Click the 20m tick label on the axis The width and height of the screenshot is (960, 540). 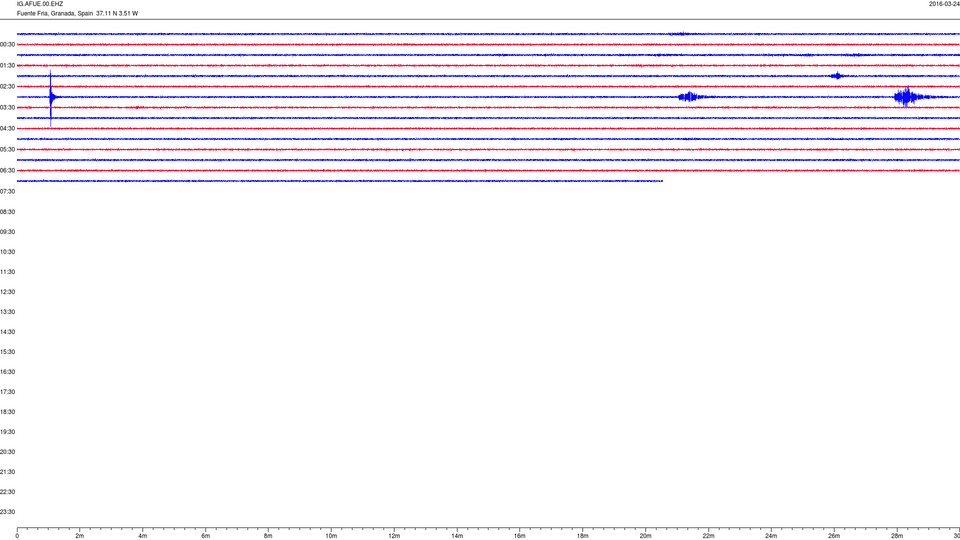point(645,536)
